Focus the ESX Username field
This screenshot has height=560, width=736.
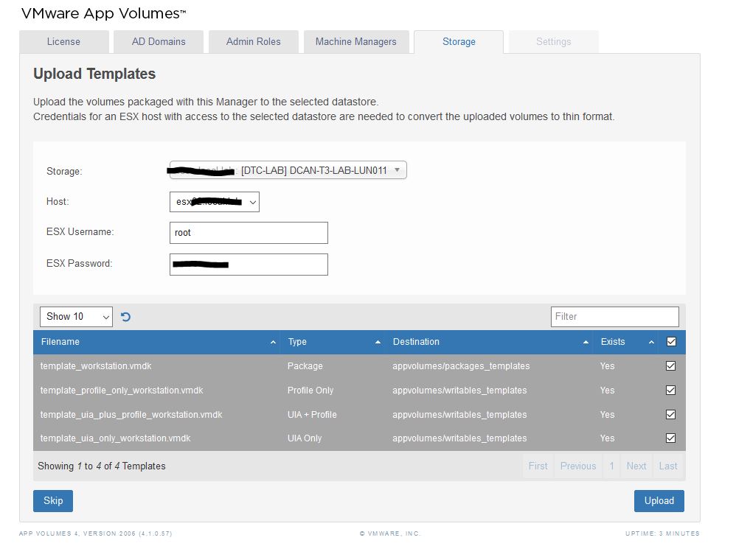point(249,233)
